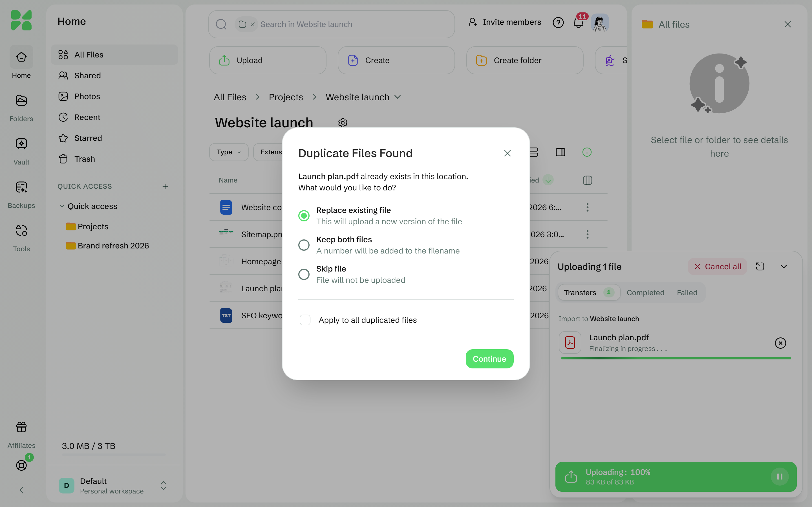
Task: Click Cancel all uploads
Action: [x=717, y=266]
